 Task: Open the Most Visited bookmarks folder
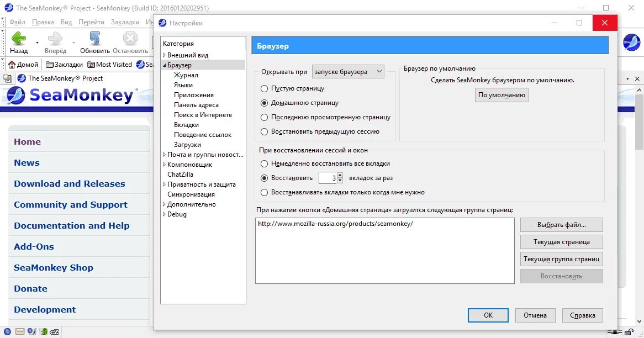pos(110,65)
